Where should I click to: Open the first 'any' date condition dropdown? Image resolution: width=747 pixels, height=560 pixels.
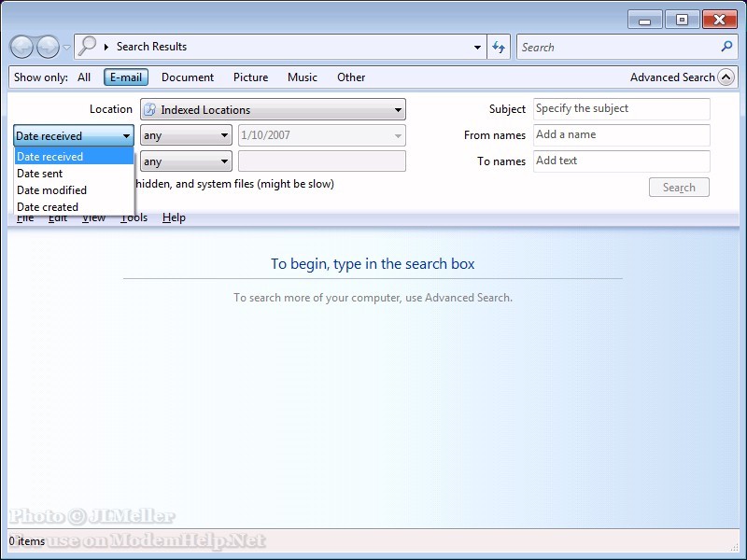[186, 135]
